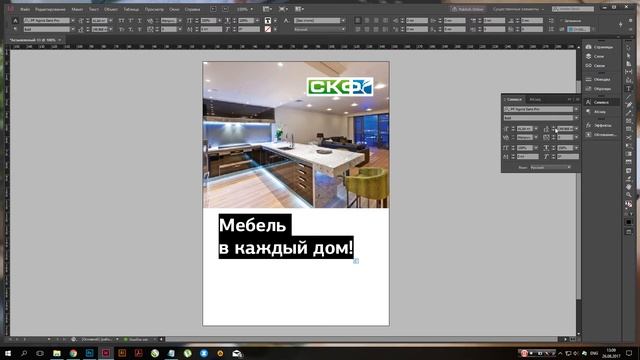Open the Text Wrap panel (Обтекание)
This screenshot has width=640, height=360.
point(600,134)
